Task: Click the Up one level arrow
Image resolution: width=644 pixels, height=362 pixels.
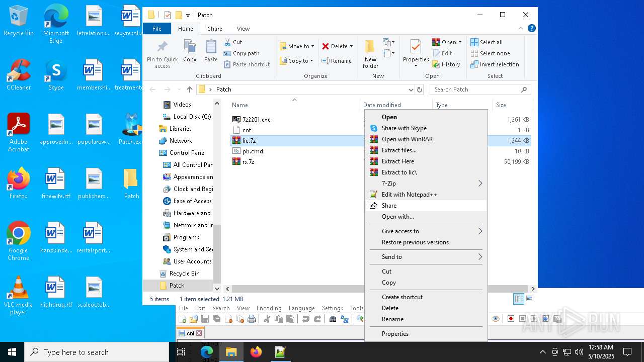Action: pyautogui.click(x=190, y=89)
